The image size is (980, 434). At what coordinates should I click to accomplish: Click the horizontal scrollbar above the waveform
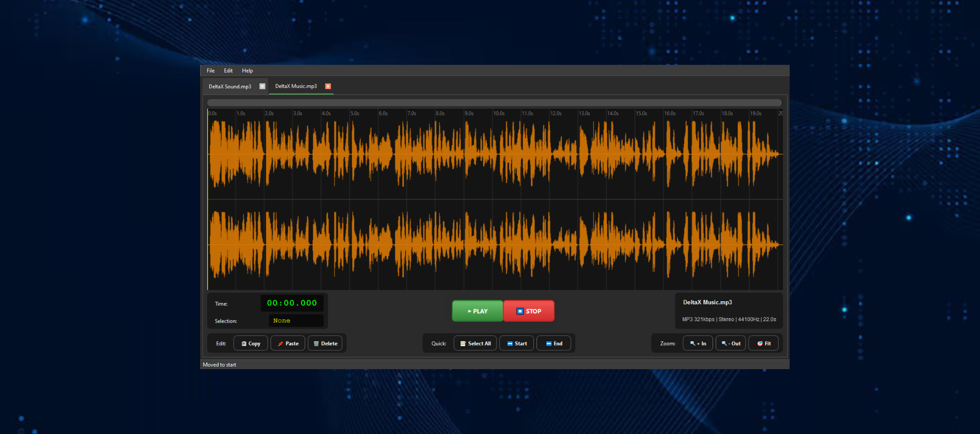tap(494, 103)
